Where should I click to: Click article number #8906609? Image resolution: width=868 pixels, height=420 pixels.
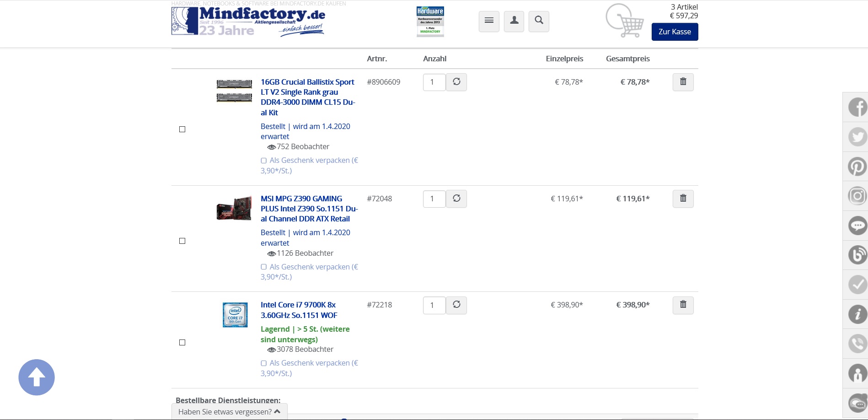click(x=383, y=82)
